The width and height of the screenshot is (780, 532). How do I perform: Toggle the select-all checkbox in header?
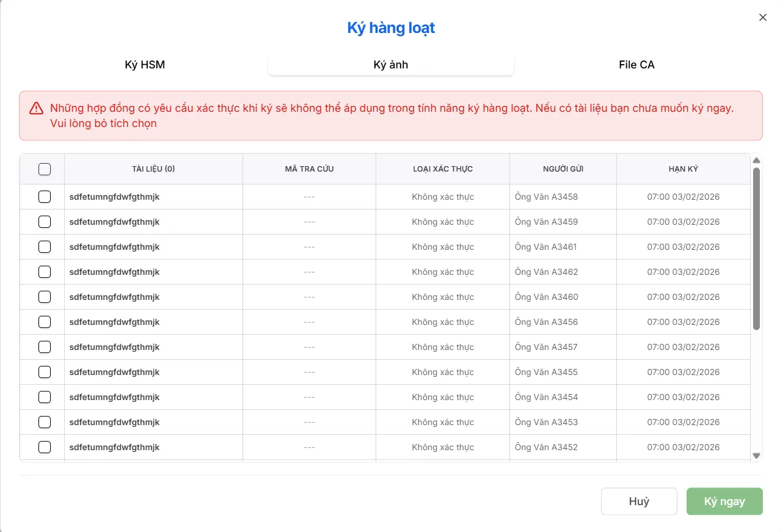(45, 169)
